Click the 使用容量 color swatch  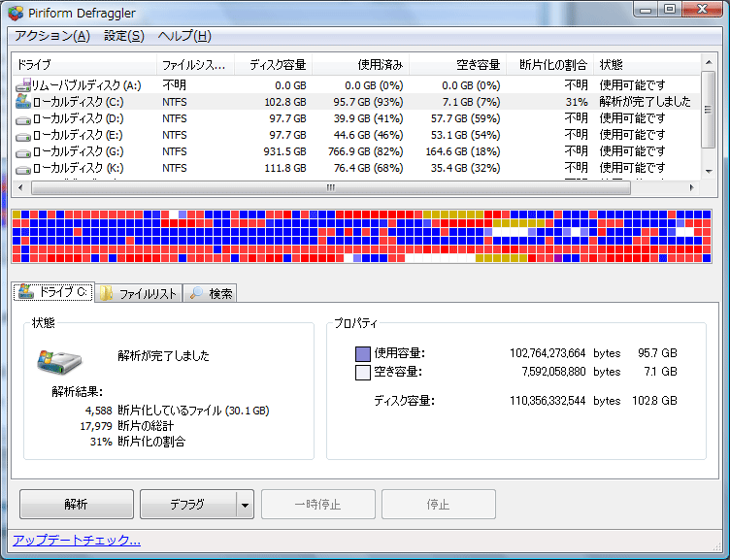tap(363, 354)
